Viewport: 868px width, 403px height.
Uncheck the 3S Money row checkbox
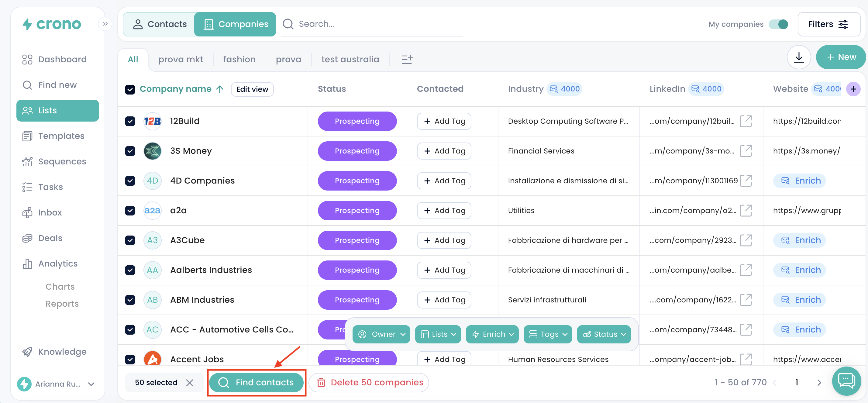130,151
